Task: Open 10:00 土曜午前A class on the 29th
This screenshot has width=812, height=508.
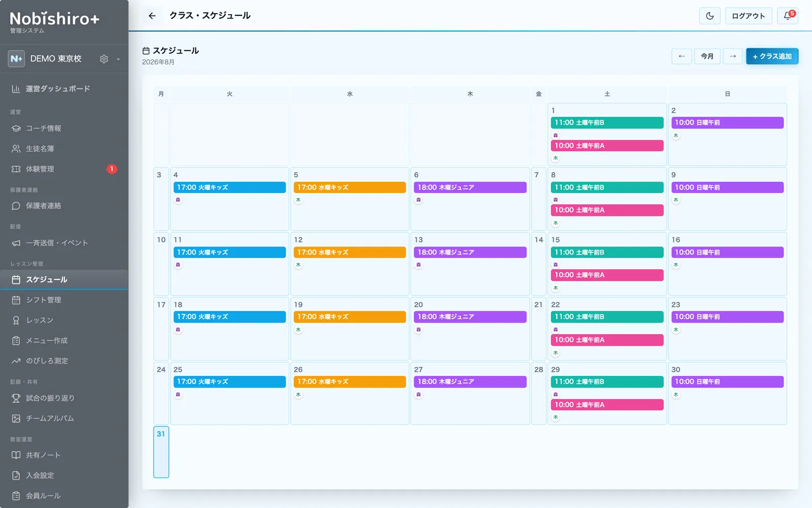Action: coord(607,405)
